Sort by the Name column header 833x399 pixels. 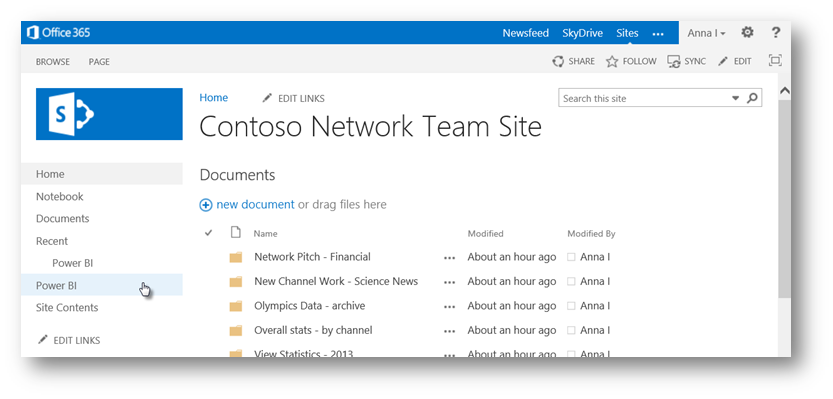point(265,233)
